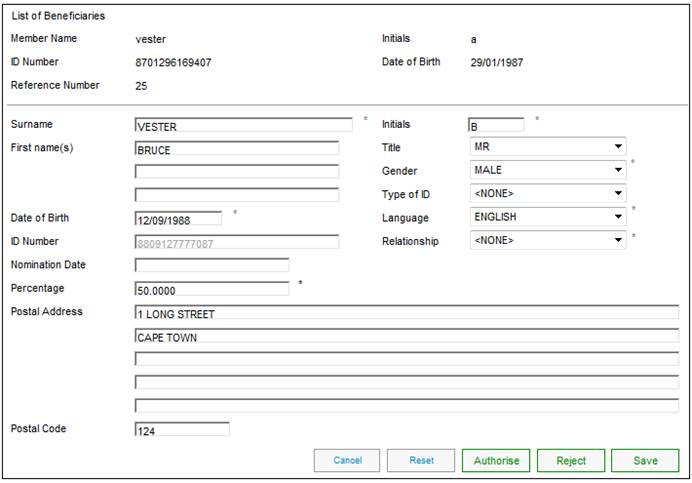Focus the beneficiary Initials field containing B

[x=495, y=126]
